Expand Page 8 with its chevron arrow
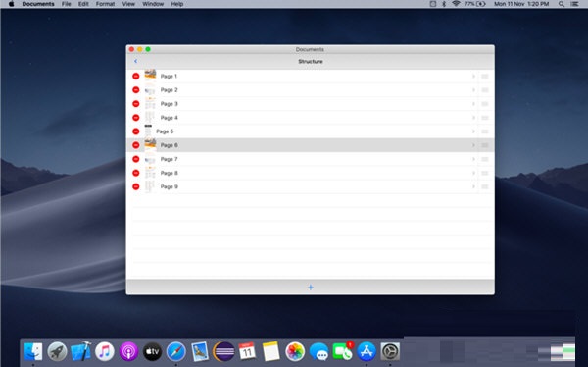 [473, 173]
